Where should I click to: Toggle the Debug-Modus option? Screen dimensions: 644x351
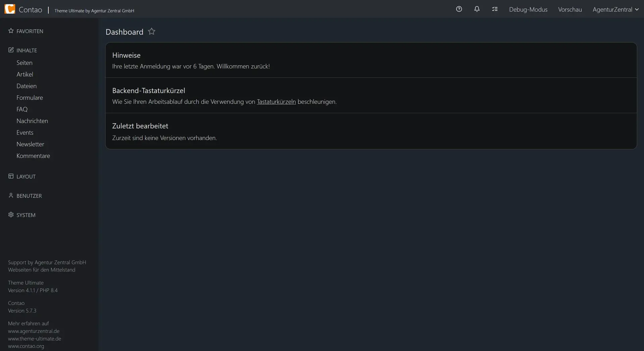(528, 9)
